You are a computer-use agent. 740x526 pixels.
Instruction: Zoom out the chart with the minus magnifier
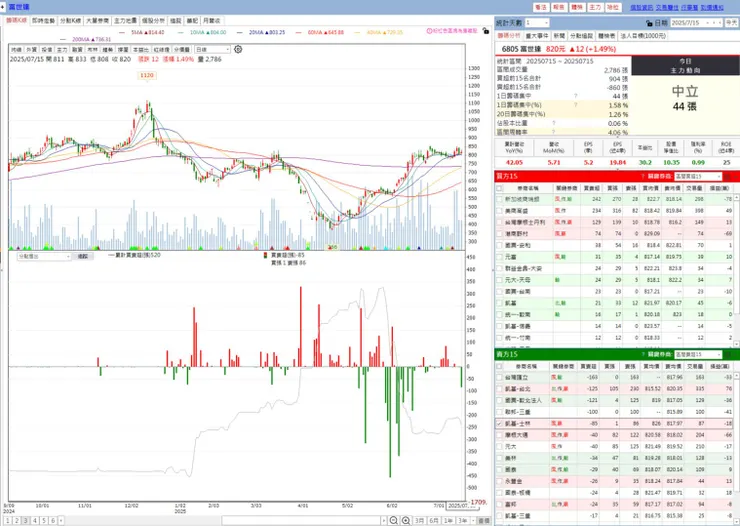coord(394,520)
